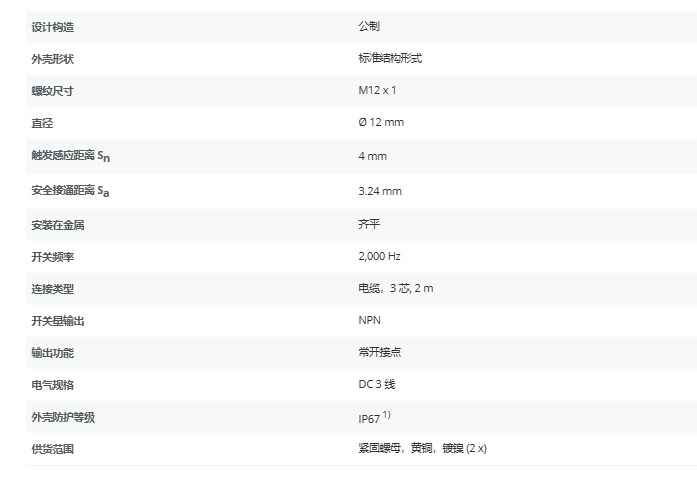The image size is (697, 479).
Task: Select the 4 mm value
Action: click(x=372, y=156)
